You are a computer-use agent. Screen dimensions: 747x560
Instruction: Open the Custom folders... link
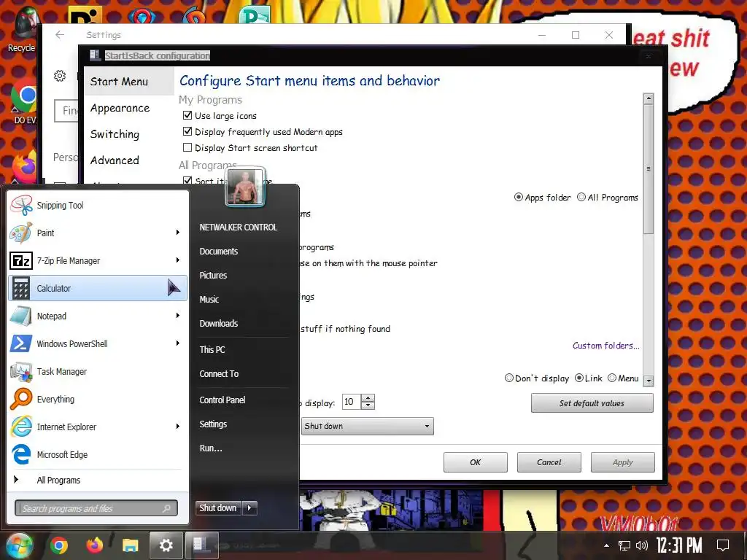point(606,346)
